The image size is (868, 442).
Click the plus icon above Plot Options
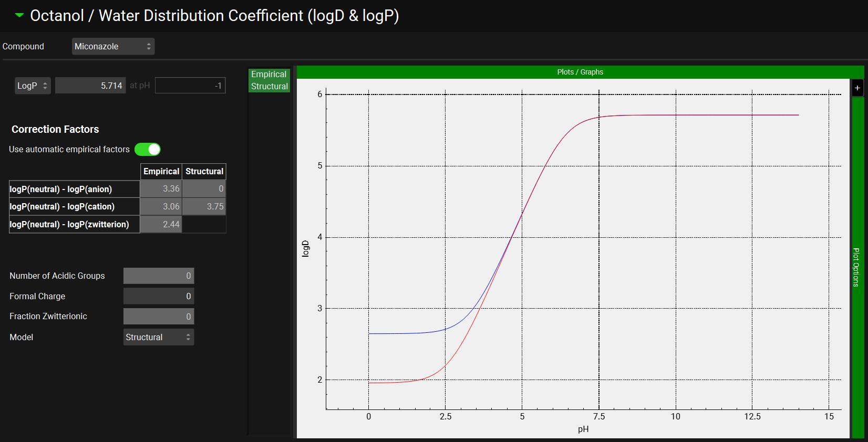point(857,88)
